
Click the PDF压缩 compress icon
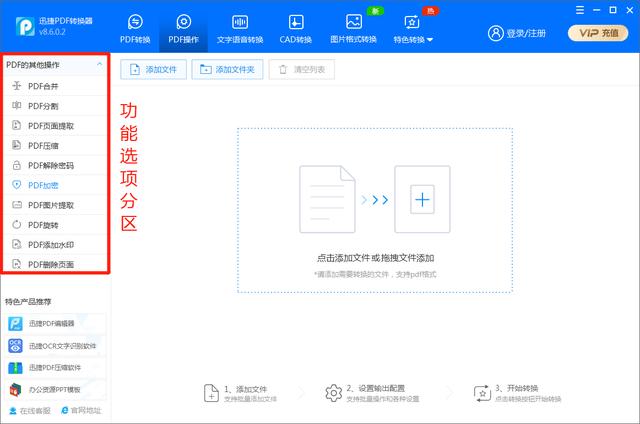coord(17,145)
